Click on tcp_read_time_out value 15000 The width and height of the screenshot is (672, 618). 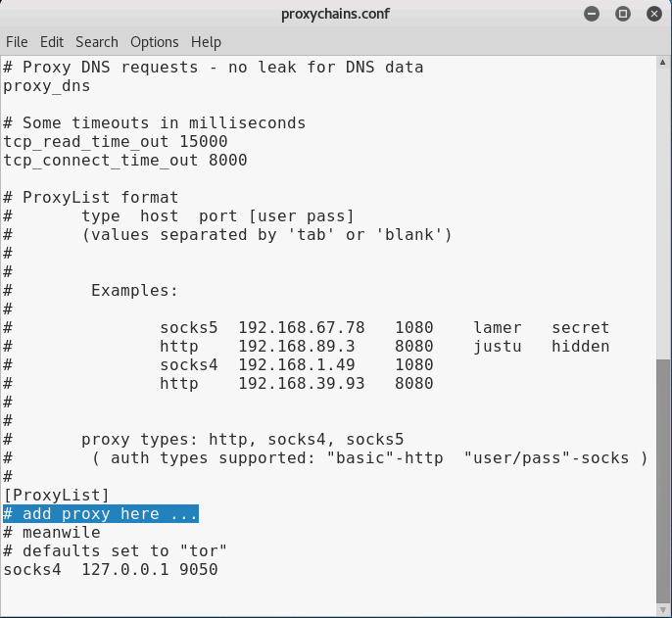pos(204,141)
